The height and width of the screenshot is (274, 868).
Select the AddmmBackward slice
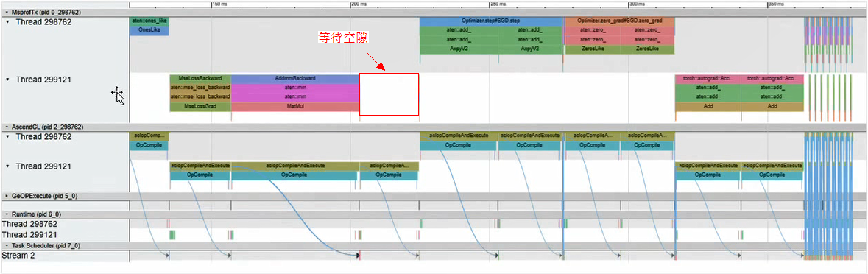coord(295,79)
